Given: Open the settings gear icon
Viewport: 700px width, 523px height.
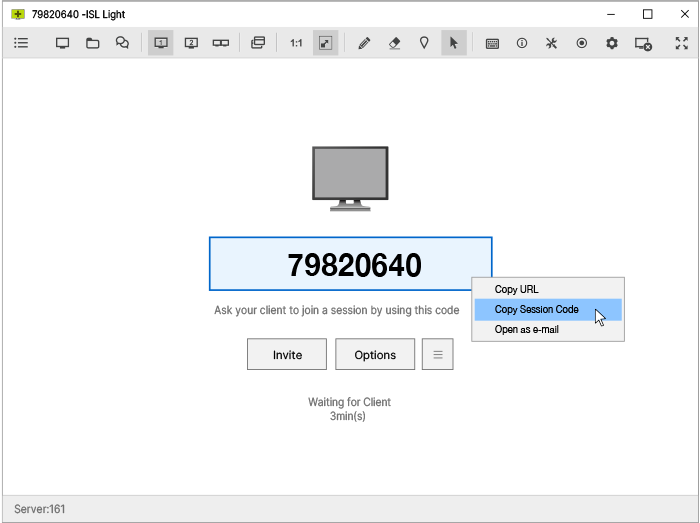Looking at the screenshot, I should pos(612,44).
